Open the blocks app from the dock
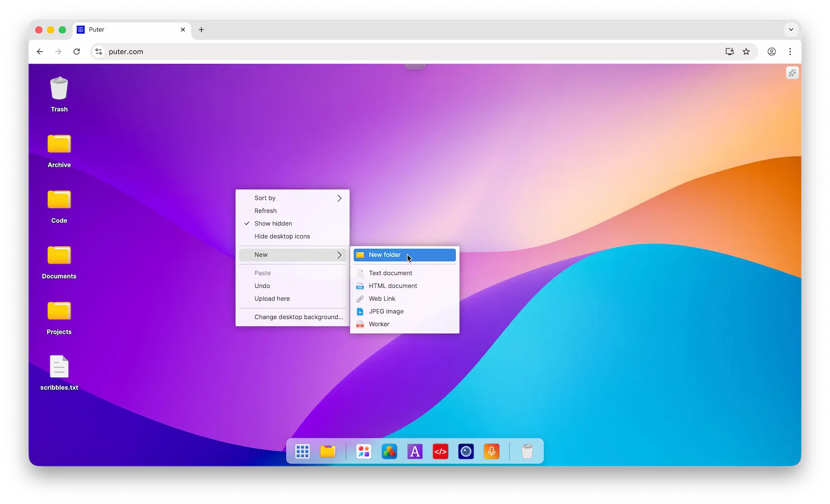This screenshot has width=830, height=504. [x=389, y=451]
